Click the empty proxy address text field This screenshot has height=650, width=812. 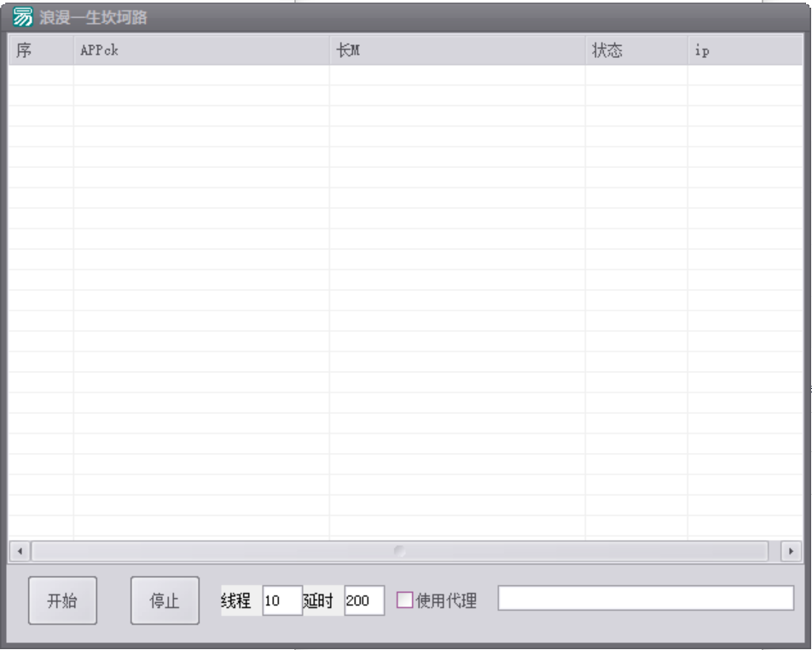pyautogui.click(x=646, y=599)
